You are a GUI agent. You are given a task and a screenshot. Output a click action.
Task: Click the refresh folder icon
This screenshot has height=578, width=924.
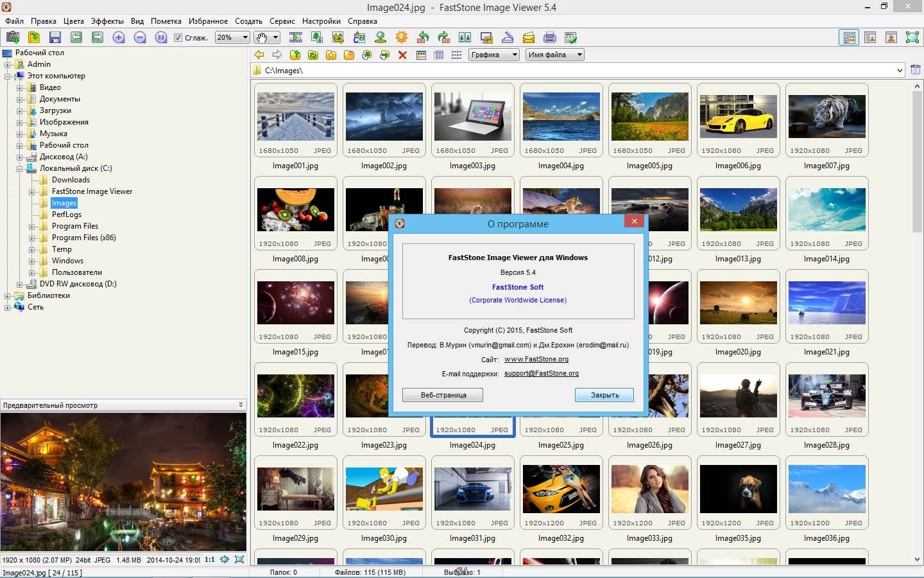(313, 55)
